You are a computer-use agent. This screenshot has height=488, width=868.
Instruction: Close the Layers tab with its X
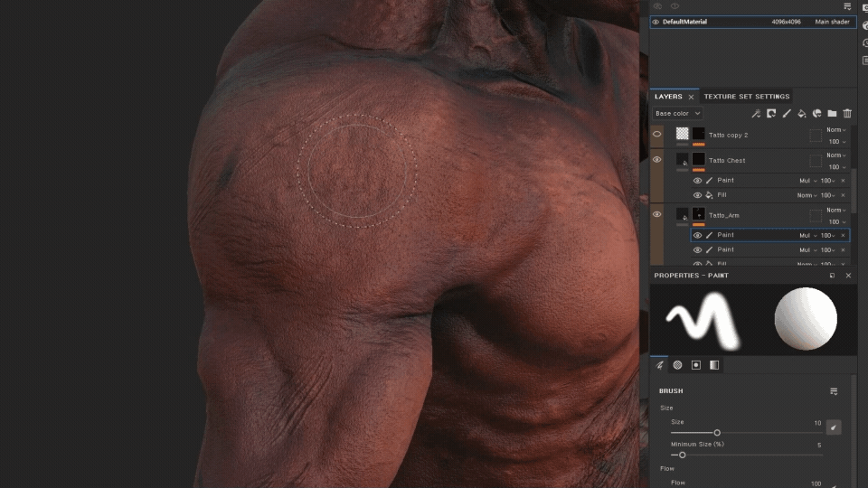[x=691, y=97]
